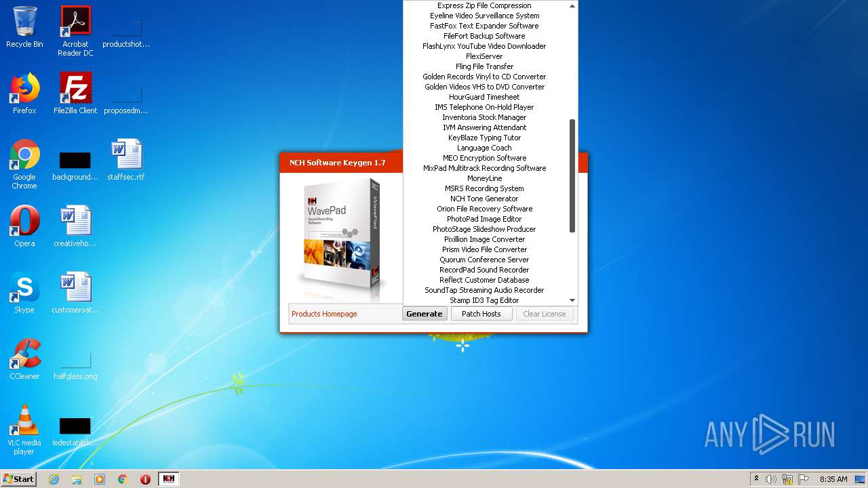Pick HourGuard Timesheet
The height and width of the screenshot is (488, 868).
pos(484,97)
